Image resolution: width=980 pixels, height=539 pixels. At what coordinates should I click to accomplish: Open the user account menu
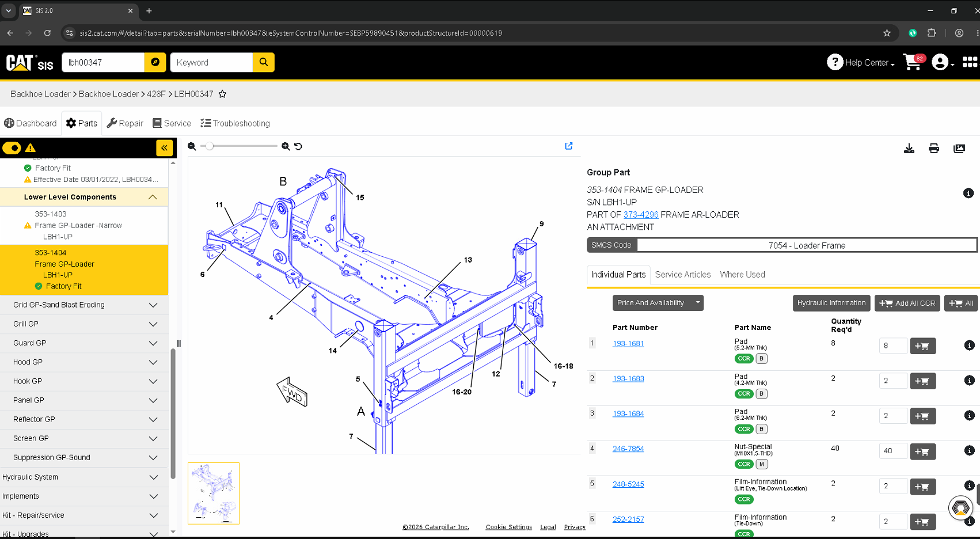tap(943, 62)
